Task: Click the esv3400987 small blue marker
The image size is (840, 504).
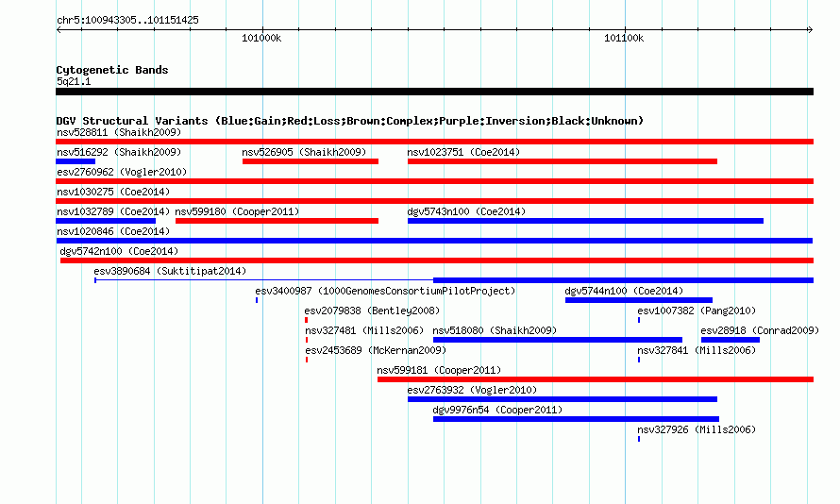Action: pyautogui.click(x=257, y=300)
